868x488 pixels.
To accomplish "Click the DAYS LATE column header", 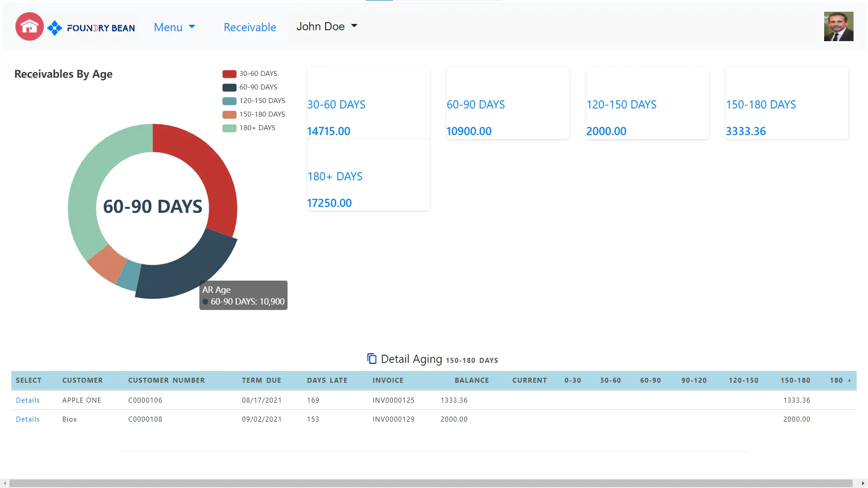I will [x=327, y=380].
